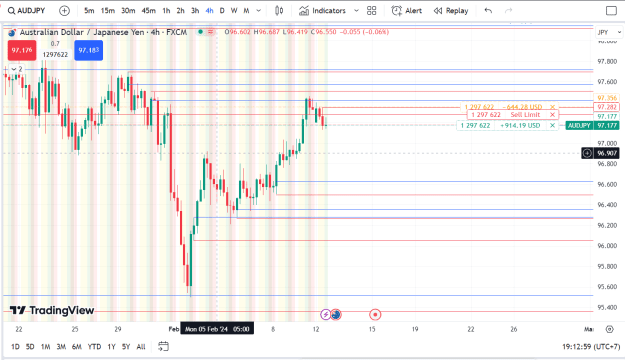The image size is (625, 360).
Task: Click the blue Buy button 97.183
Action: (88, 50)
